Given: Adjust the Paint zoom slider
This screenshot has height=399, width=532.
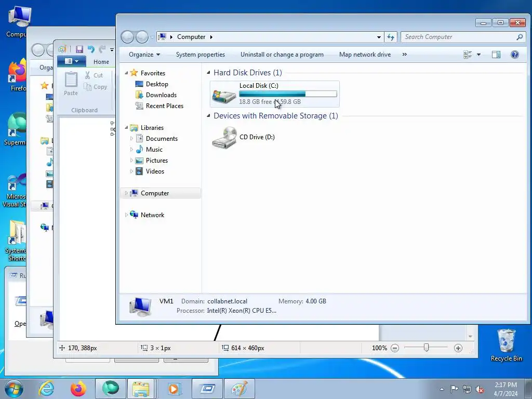Looking at the screenshot, I should 426,348.
